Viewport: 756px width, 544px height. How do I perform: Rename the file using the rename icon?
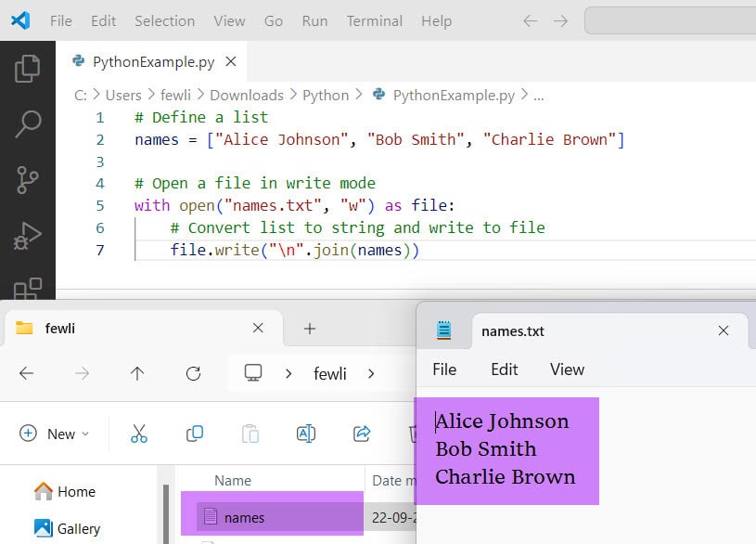coord(306,434)
